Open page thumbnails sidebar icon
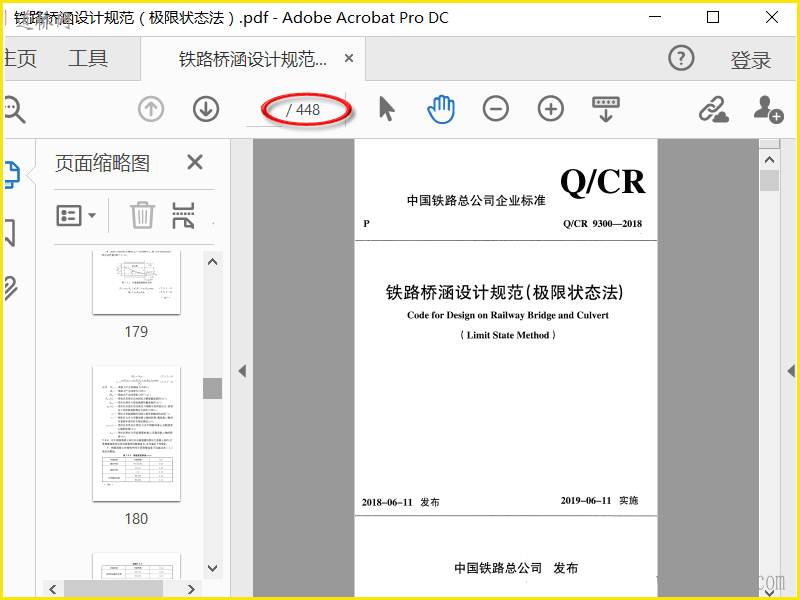Screen dimensions: 800x600 (x=12, y=175)
